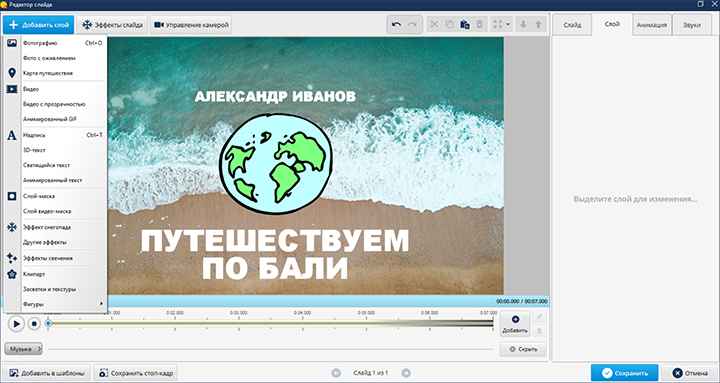The image size is (720, 383).
Task: Click the snowflake effect icon in menu
Action: (12, 227)
